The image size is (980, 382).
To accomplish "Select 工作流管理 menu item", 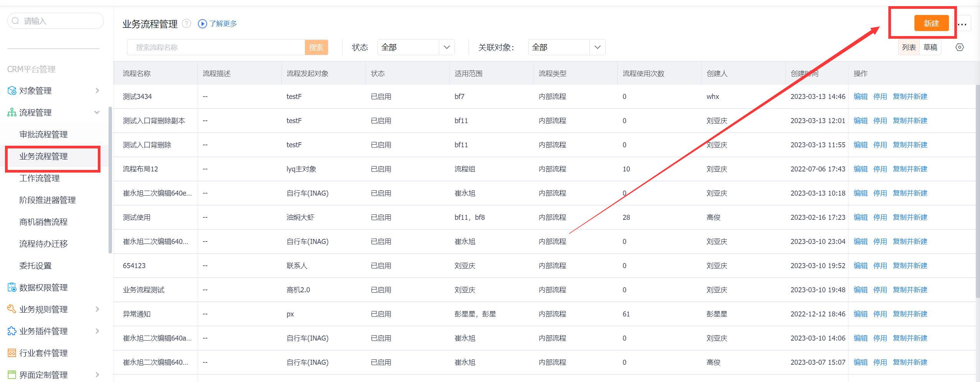I will pyautogui.click(x=40, y=178).
